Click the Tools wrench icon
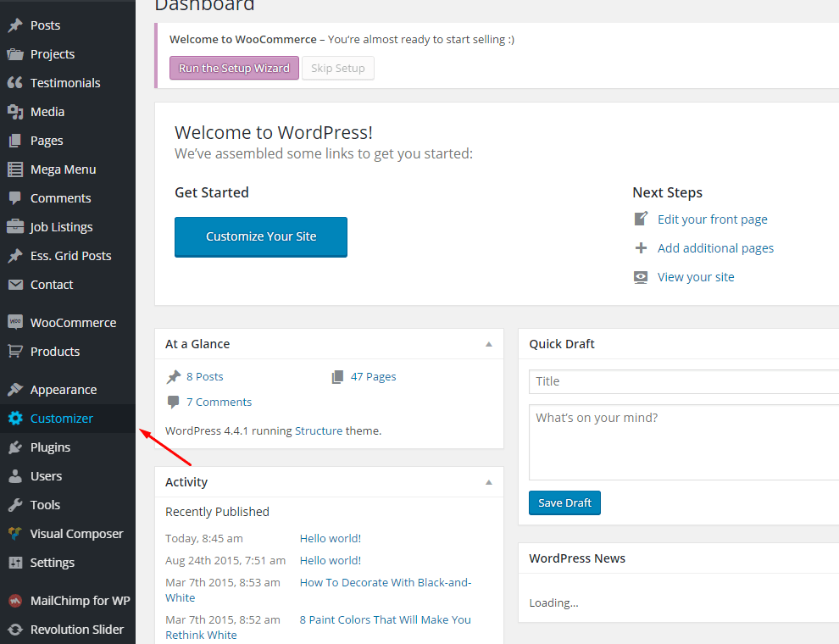Screen dimensions: 839x644 pos(15,505)
